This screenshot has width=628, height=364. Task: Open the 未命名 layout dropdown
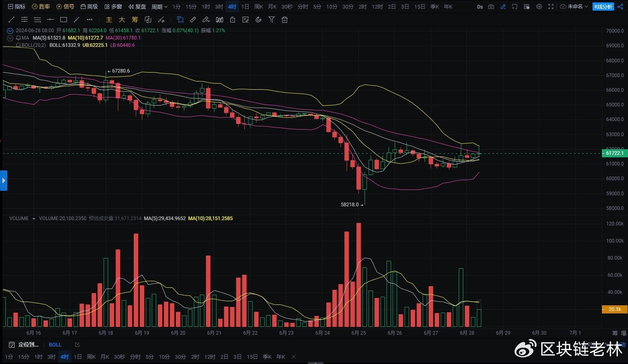tap(574, 7)
